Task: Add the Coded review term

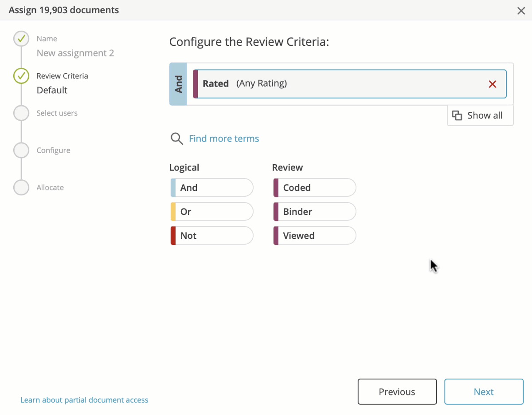Action: coord(315,188)
